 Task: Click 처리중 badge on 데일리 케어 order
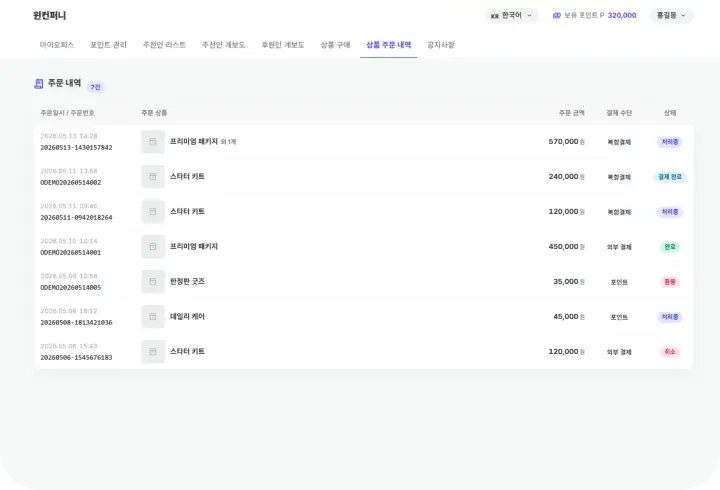point(669,317)
